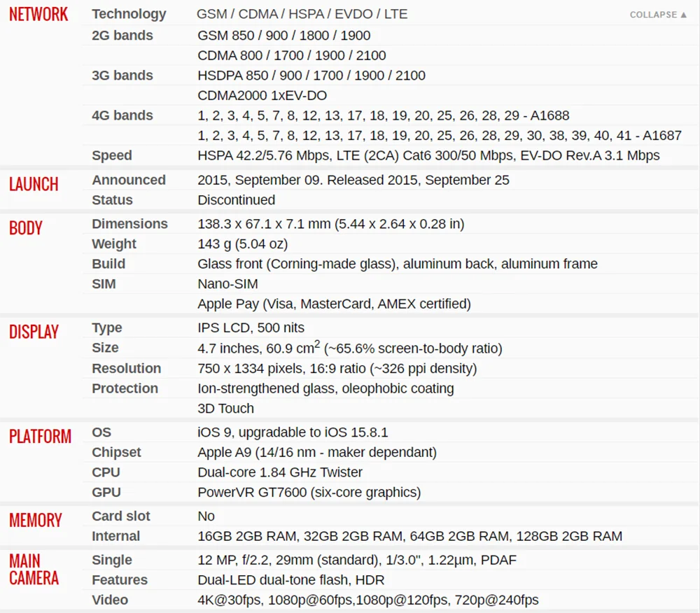Click the HSDPA 850 / 900 / 1700 value
This screenshot has height=613, width=700.
[x=311, y=76]
